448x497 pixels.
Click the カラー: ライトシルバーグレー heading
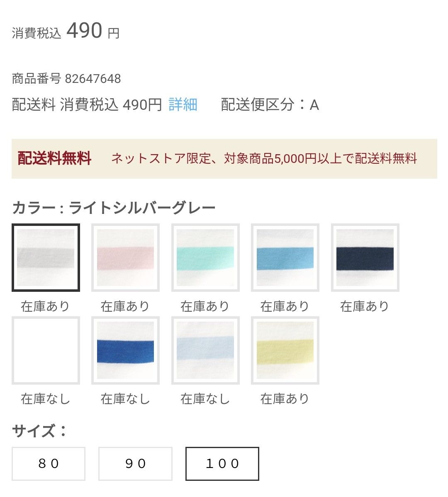tap(114, 207)
